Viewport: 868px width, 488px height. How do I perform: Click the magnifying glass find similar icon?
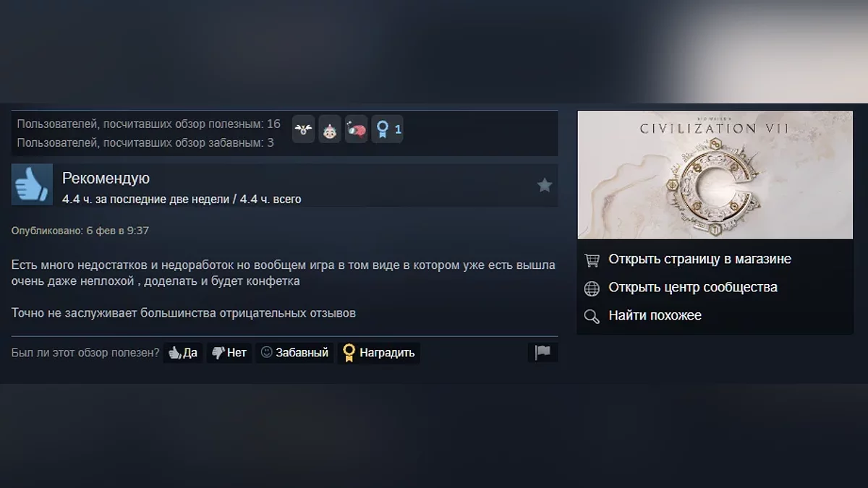[x=592, y=317]
